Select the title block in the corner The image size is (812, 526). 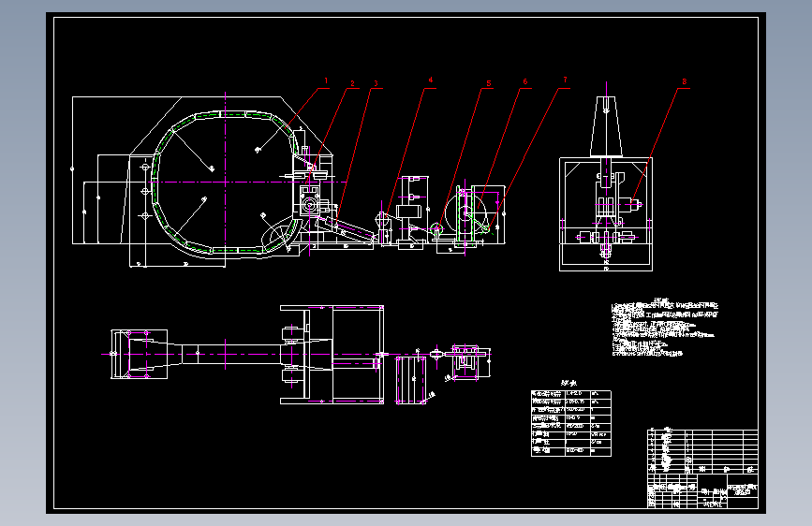pos(702,469)
